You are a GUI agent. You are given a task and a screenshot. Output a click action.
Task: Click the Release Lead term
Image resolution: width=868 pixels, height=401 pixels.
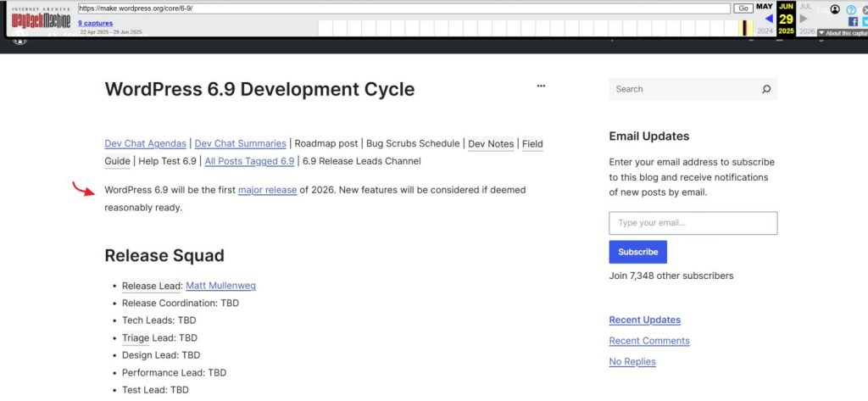[152, 286]
